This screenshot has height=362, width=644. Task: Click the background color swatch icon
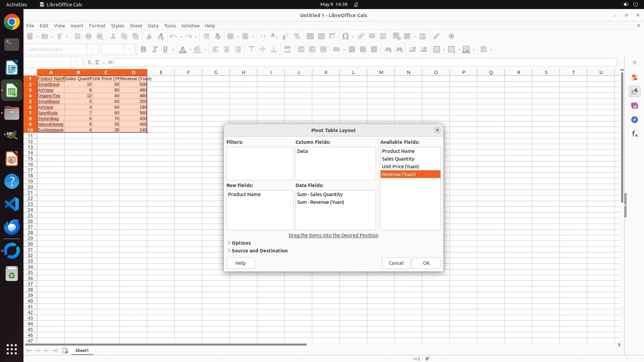[198, 50]
